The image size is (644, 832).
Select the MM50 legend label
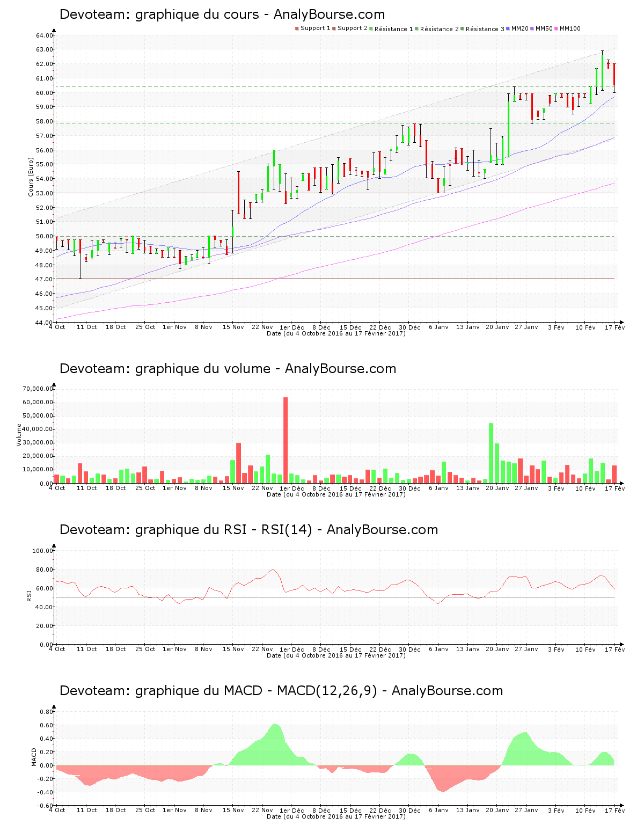click(544, 28)
